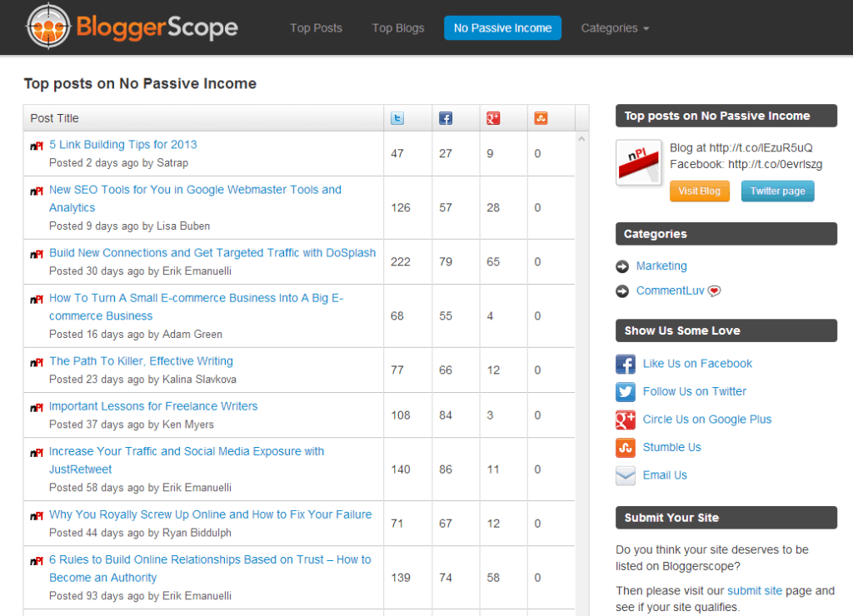The image size is (853, 616).
Task: Select the No Passive Income tab
Action: [x=502, y=27]
